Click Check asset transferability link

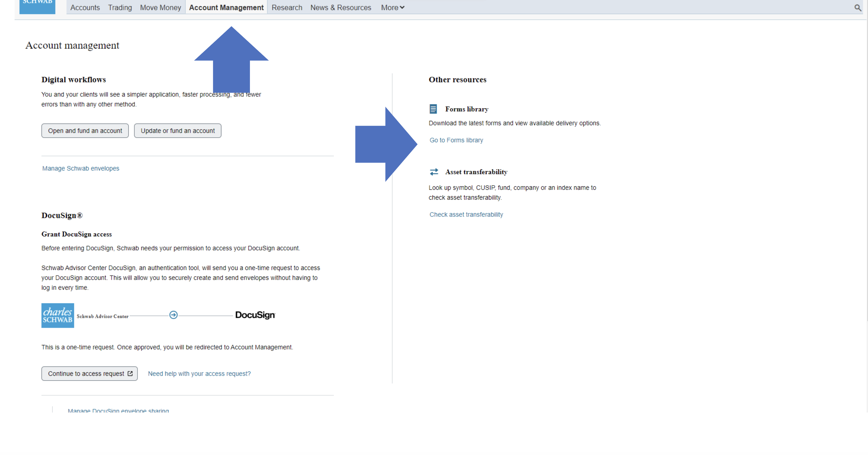(x=466, y=214)
